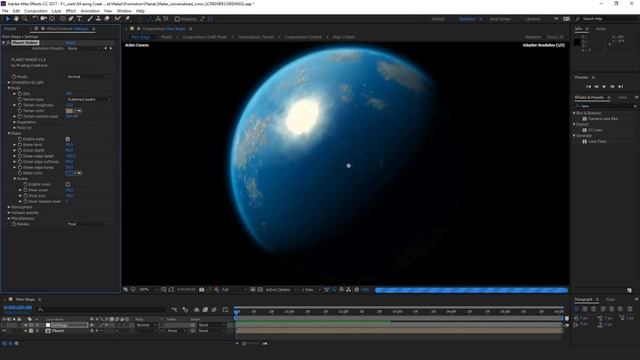This screenshot has height=360, width=640.
Task: Toggle the Enable rivers checkbox
Action: (68, 184)
